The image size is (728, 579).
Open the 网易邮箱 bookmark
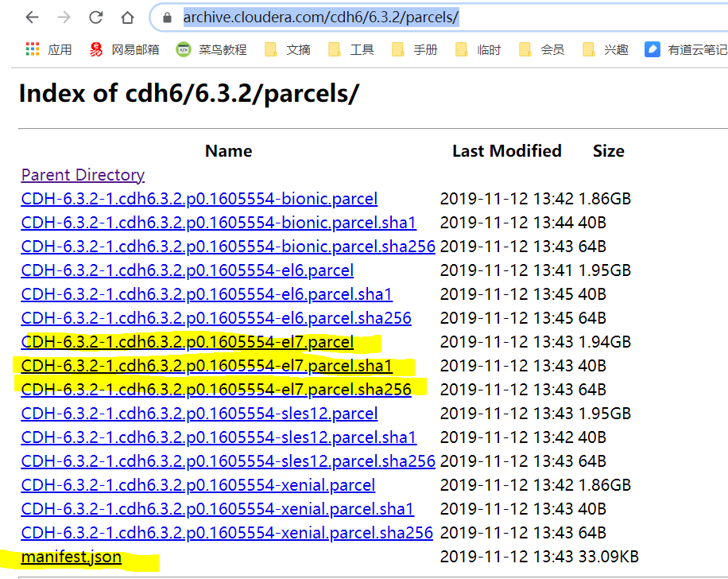[x=125, y=49]
